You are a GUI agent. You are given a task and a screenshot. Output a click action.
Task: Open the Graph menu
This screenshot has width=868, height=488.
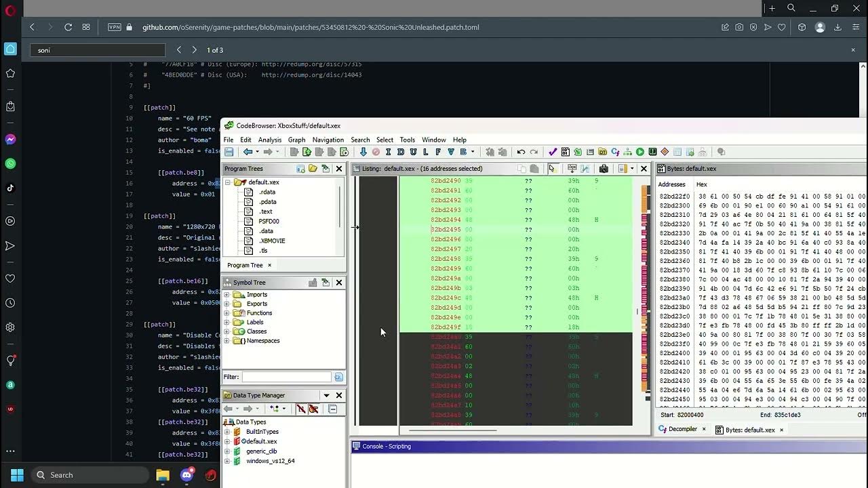coord(296,140)
